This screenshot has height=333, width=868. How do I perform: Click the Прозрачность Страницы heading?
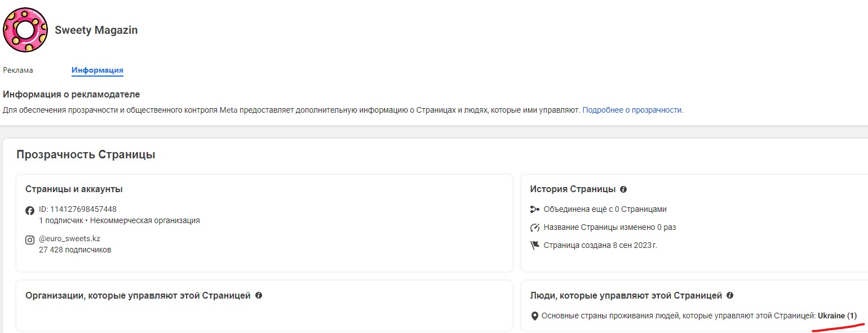coord(86,155)
